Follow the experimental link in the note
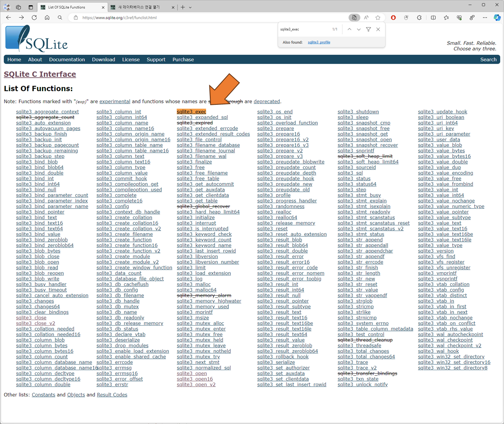Viewport: 504px width, 424px height. pos(115,101)
